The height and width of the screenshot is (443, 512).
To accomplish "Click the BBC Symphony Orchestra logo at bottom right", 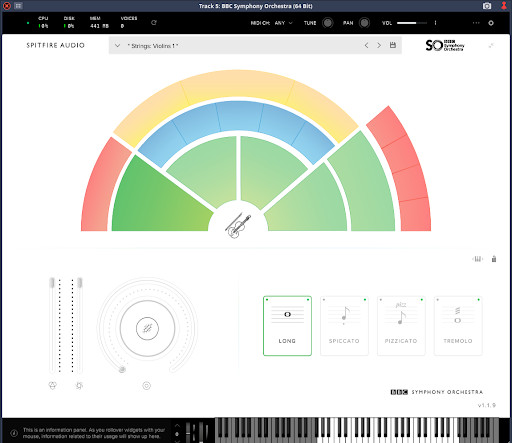I will [x=437, y=392].
